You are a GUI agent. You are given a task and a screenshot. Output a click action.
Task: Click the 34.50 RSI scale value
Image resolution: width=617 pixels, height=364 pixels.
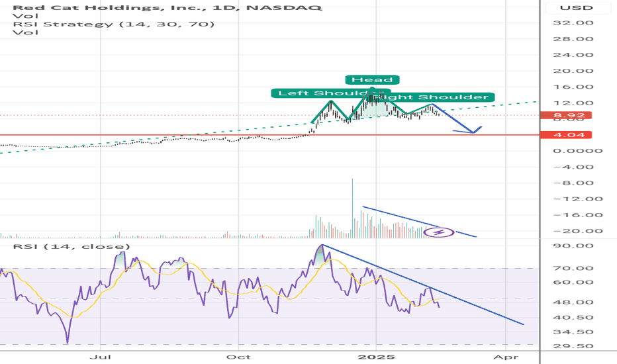tap(573, 332)
